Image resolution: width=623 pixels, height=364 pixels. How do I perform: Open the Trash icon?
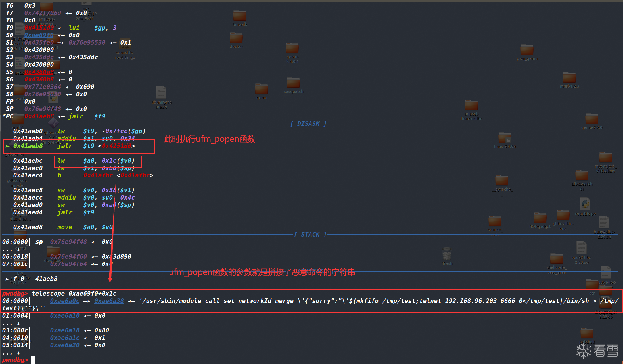coord(447,254)
